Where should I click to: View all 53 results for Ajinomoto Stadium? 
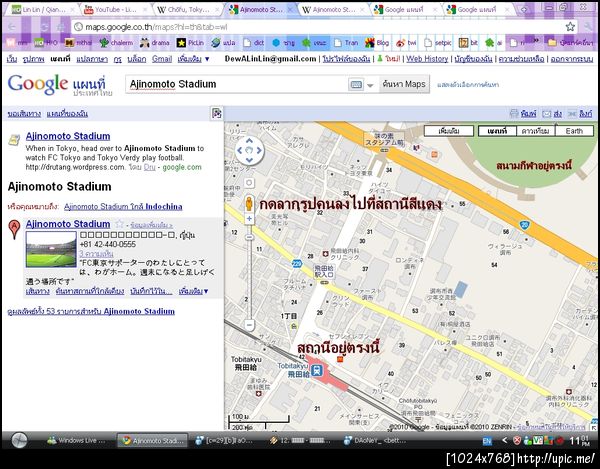(x=91, y=311)
